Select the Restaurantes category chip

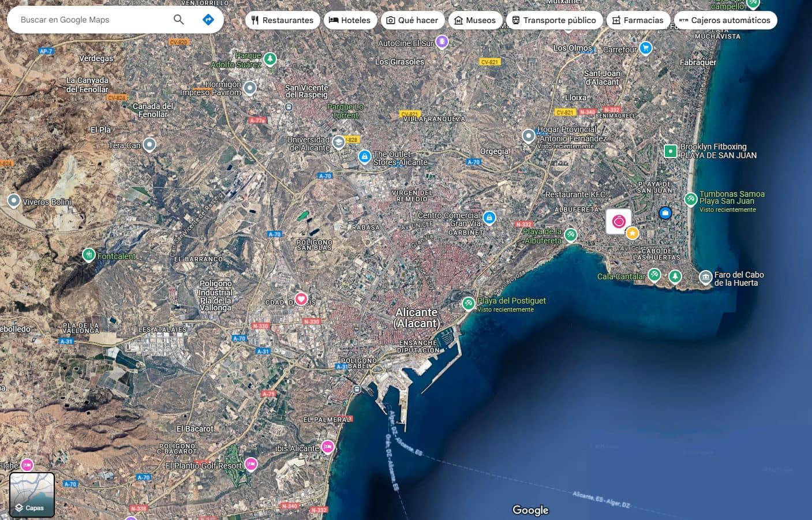pos(282,20)
